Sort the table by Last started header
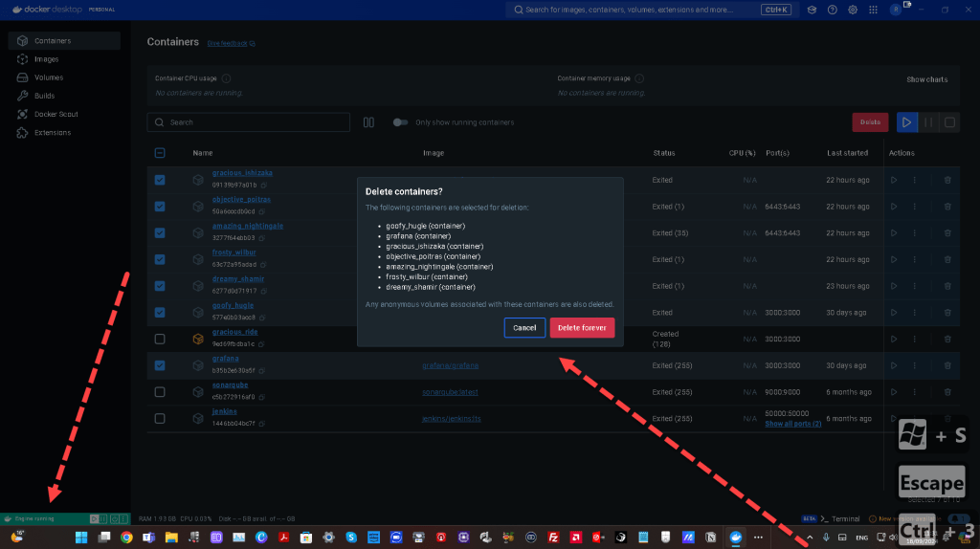The height and width of the screenshot is (549, 980). pos(847,153)
